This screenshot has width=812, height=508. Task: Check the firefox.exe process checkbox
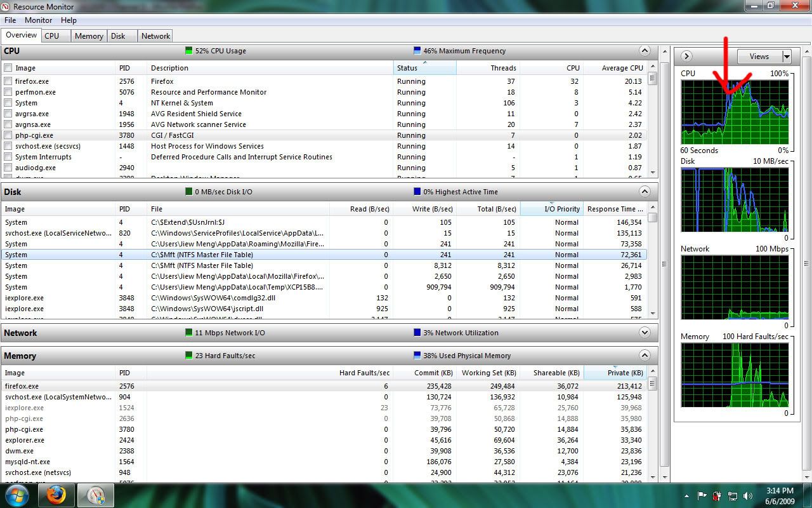click(x=8, y=81)
